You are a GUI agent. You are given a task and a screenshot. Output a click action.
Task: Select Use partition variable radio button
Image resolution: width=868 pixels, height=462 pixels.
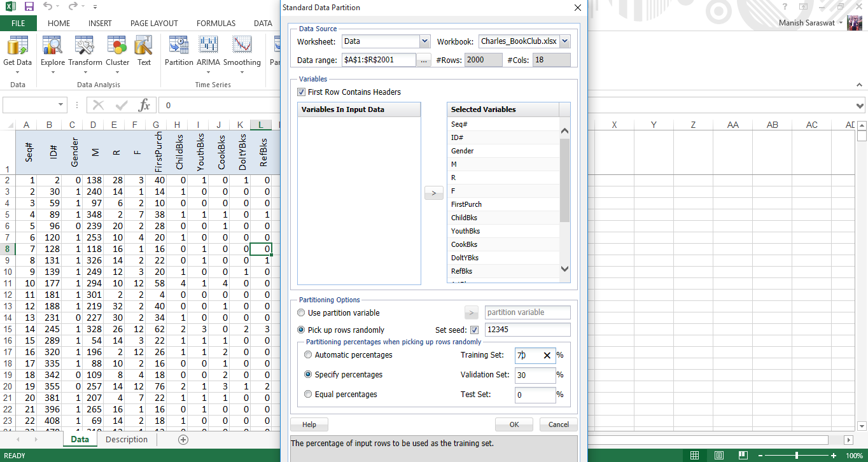(302, 313)
